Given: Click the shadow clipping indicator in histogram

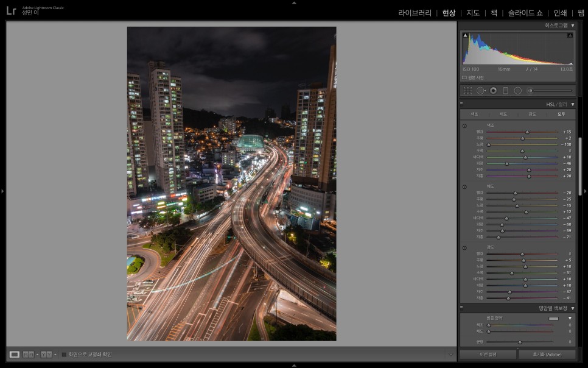Looking at the screenshot, I should pyautogui.click(x=466, y=35).
